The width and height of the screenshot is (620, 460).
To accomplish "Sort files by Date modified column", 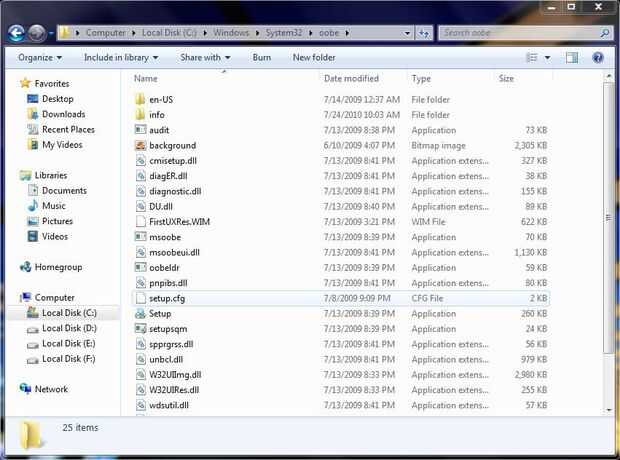I will pos(351,79).
